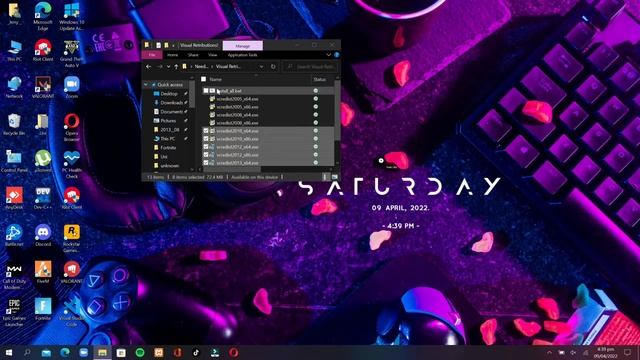Screen dimensions: 640x360
Task: Go up one folder level
Action: 176,67
